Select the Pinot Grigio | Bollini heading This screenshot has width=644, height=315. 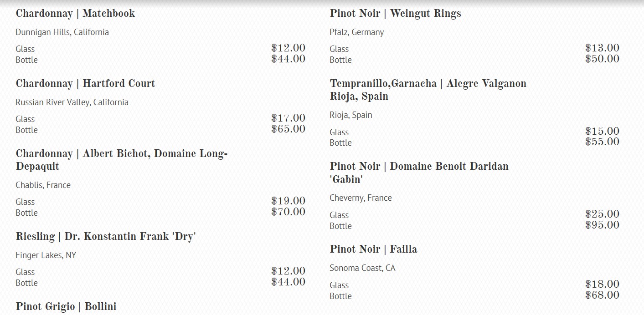tap(66, 307)
